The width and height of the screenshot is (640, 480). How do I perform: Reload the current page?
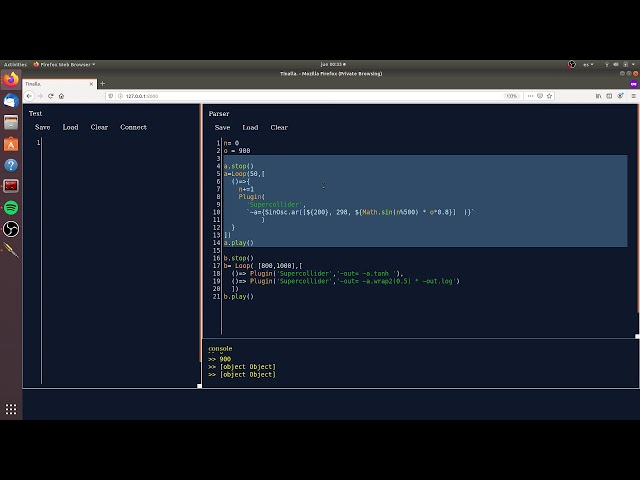click(51, 96)
